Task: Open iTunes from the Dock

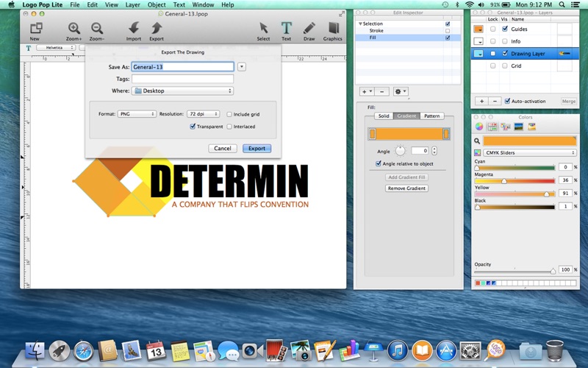Action: (x=398, y=351)
